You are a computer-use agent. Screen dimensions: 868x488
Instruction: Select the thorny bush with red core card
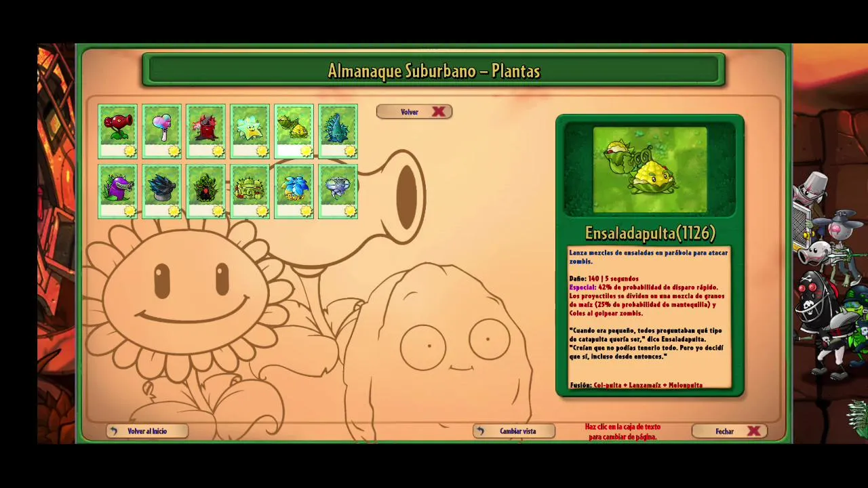pyautogui.click(x=205, y=192)
